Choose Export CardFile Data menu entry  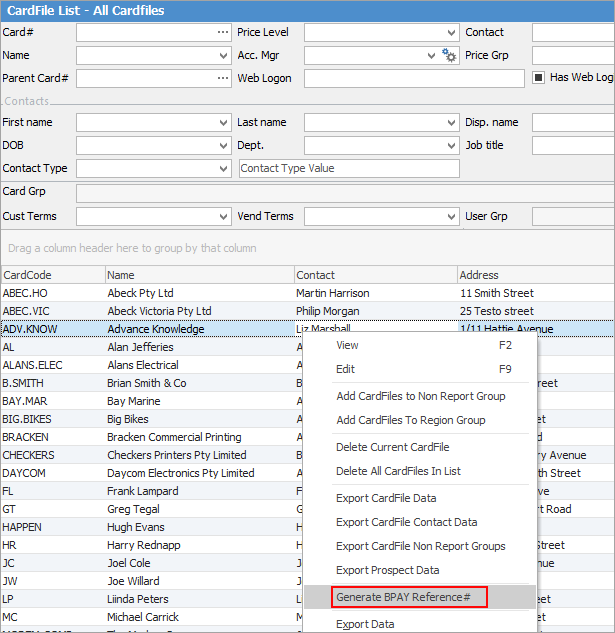[386, 498]
